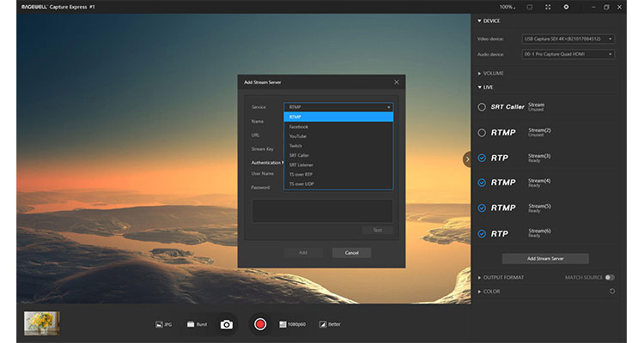Collapse the side panel with arrow
The height and width of the screenshot is (343, 644).
click(x=467, y=159)
